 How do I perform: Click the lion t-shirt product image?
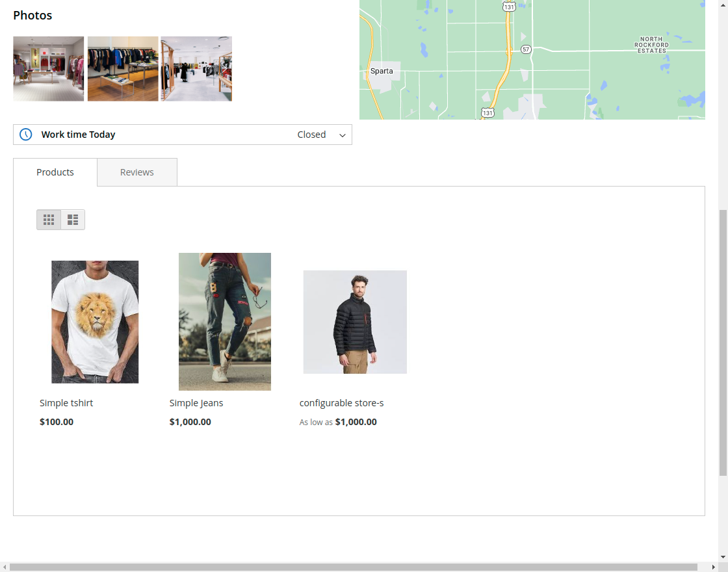coord(95,321)
